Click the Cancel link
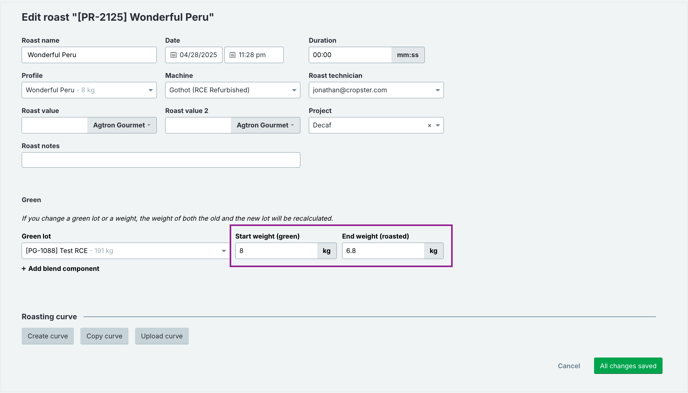This screenshot has width=688, height=393. (569, 366)
